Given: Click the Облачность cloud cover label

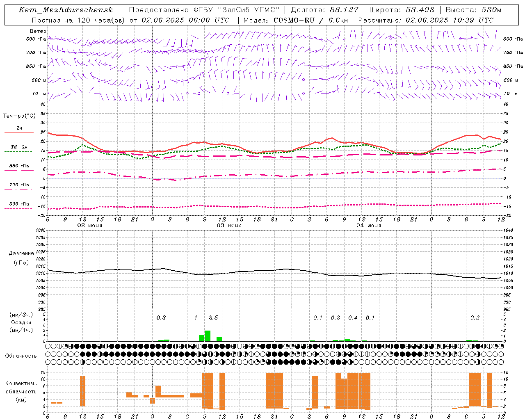Looking at the screenshot, I should tap(21, 356).
